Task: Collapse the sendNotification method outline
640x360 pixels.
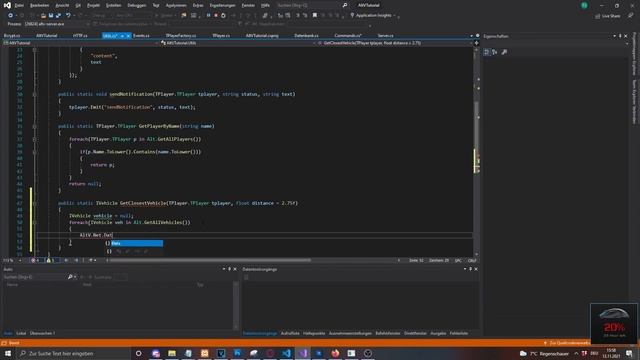Action: tap(34, 94)
